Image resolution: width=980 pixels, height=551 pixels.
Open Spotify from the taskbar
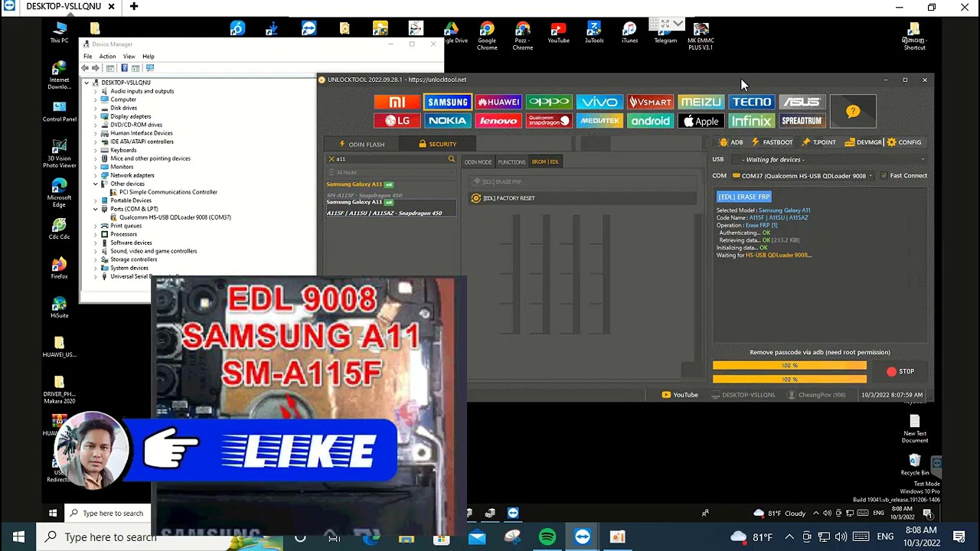pos(547,537)
